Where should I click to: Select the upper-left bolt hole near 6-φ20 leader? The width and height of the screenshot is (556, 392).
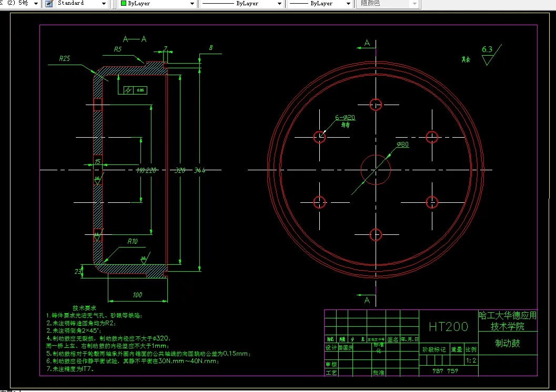319,137
